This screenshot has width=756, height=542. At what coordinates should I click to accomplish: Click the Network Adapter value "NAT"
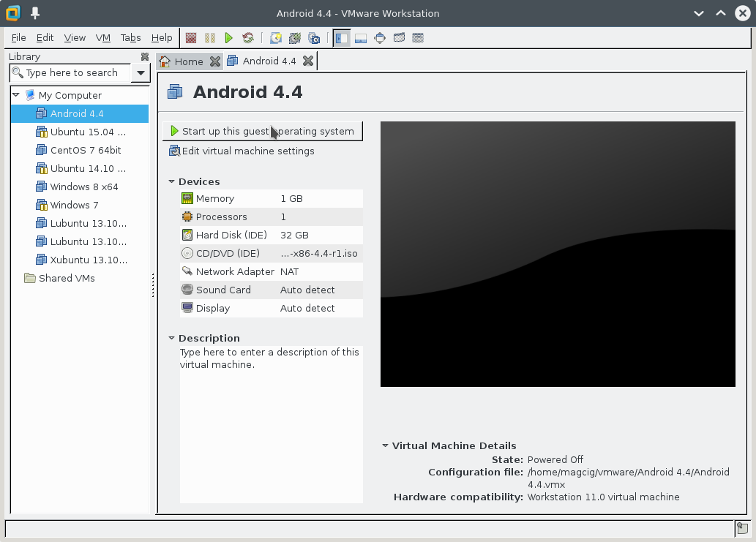click(289, 271)
